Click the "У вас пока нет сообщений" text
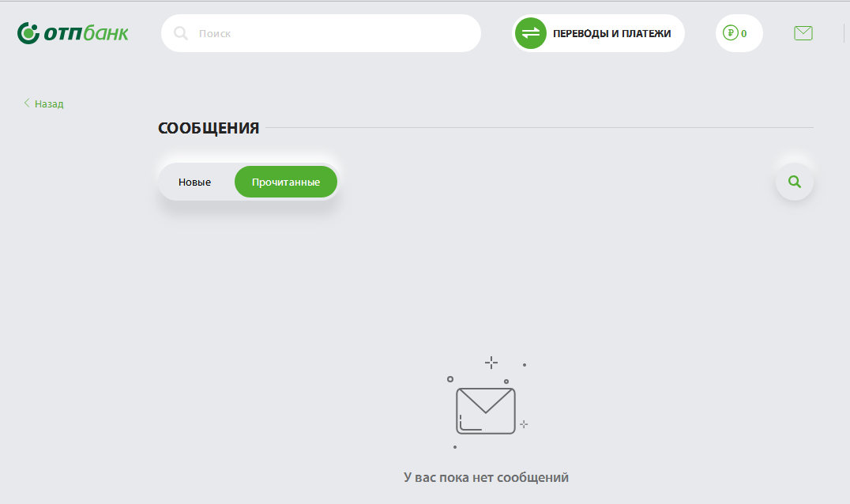The image size is (850, 504). 486,477
